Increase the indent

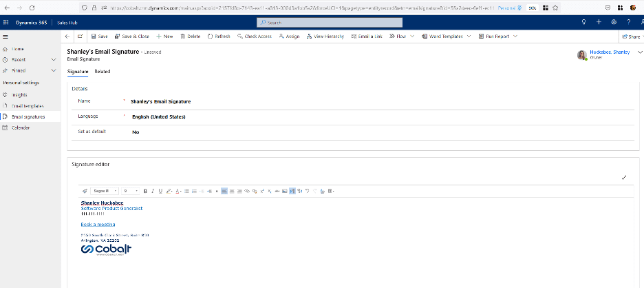[x=209, y=191]
